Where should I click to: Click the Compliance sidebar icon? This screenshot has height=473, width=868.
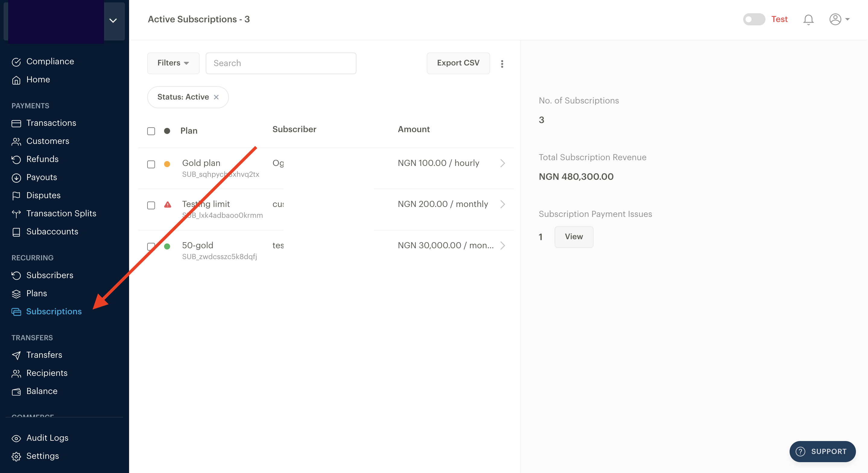[17, 61]
